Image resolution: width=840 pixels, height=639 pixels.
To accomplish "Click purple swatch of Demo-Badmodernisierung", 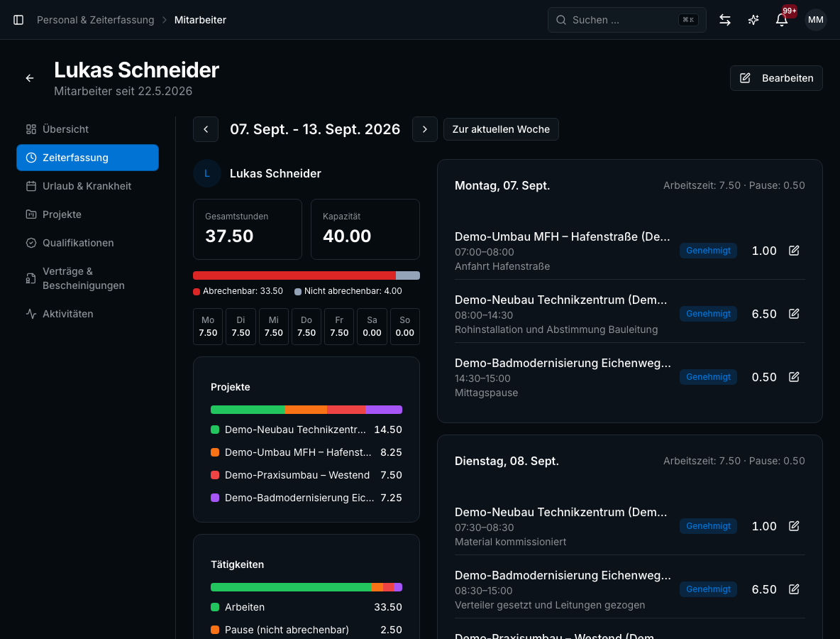I will point(215,498).
